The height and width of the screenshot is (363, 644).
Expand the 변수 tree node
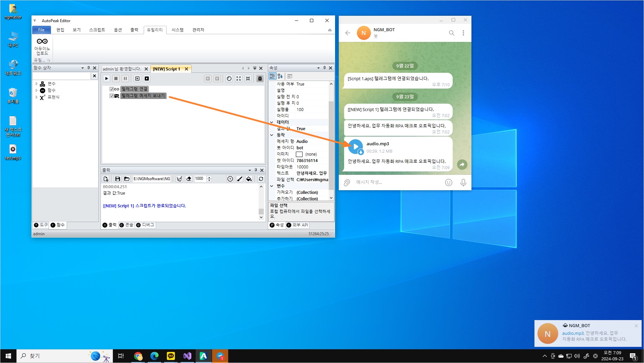[37, 84]
